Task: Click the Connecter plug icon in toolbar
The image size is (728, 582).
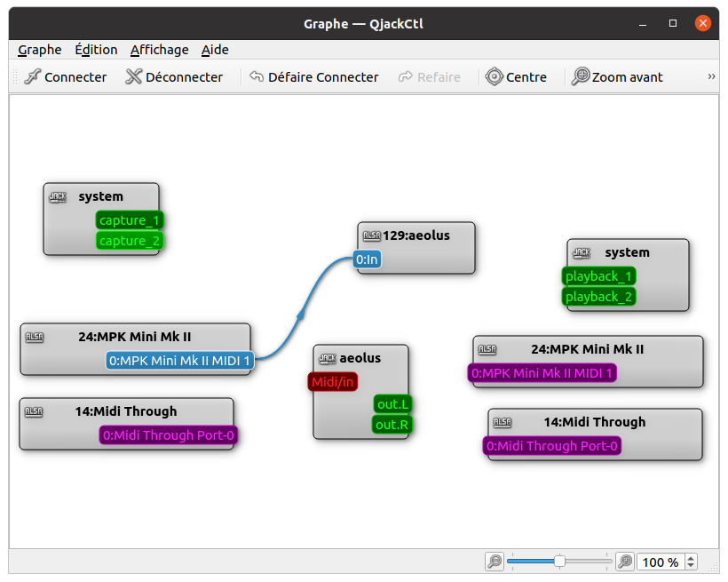Action: point(32,77)
